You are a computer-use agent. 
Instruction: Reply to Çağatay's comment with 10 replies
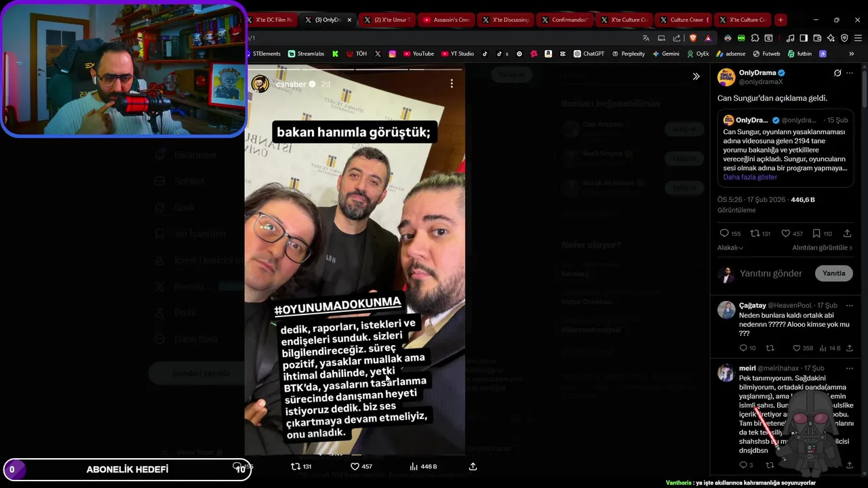click(743, 348)
